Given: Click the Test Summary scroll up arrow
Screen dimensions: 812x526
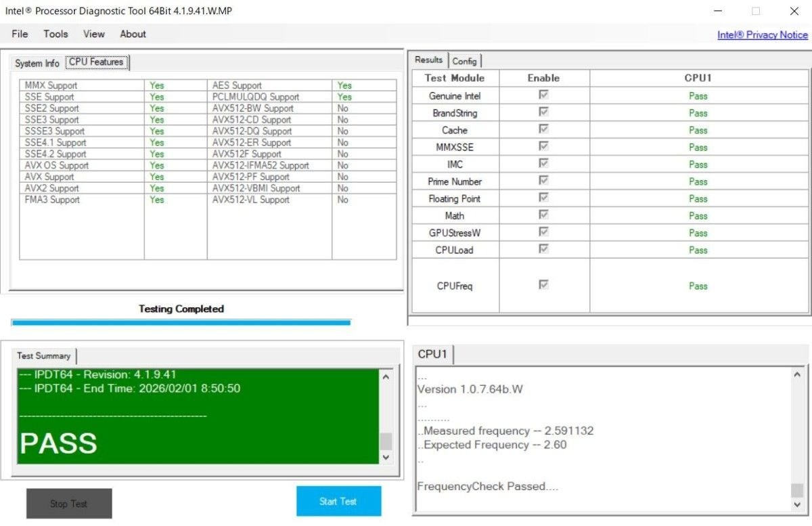Looking at the screenshot, I should click(x=386, y=377).
